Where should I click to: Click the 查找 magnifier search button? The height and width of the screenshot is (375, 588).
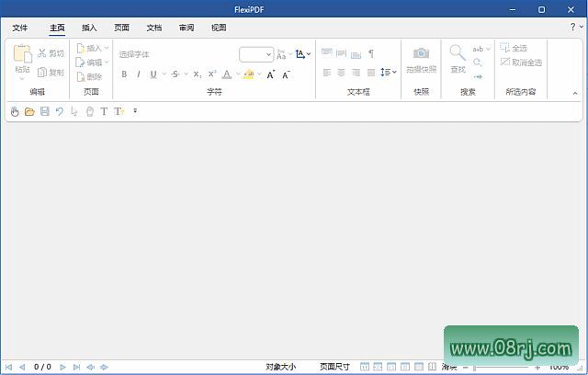pyautogui.click(x=458, y=59)
